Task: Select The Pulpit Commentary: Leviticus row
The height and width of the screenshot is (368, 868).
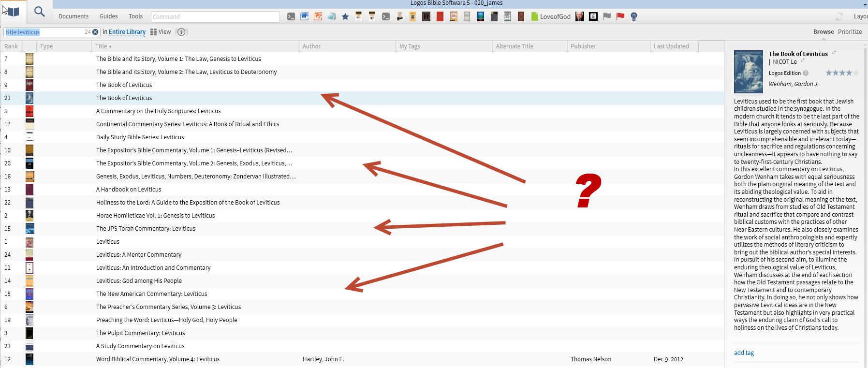Action: tap(362, 333)
